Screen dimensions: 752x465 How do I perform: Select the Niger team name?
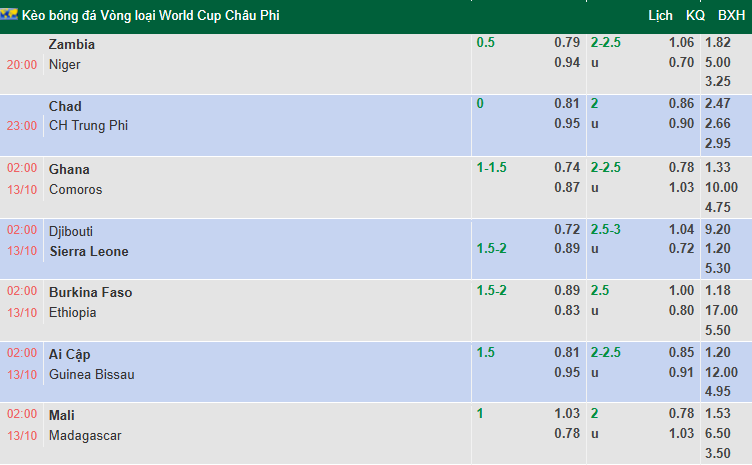click(x=65, y=64)
